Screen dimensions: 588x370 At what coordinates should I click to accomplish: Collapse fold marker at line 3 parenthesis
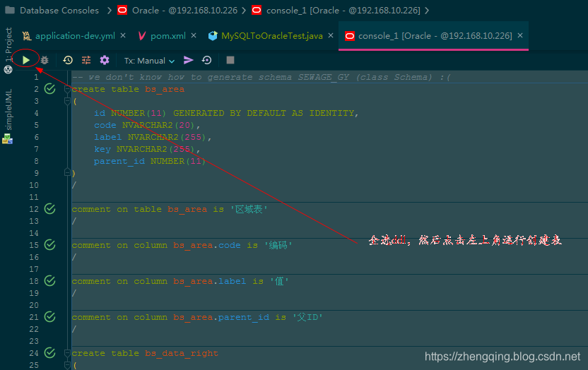67,101
